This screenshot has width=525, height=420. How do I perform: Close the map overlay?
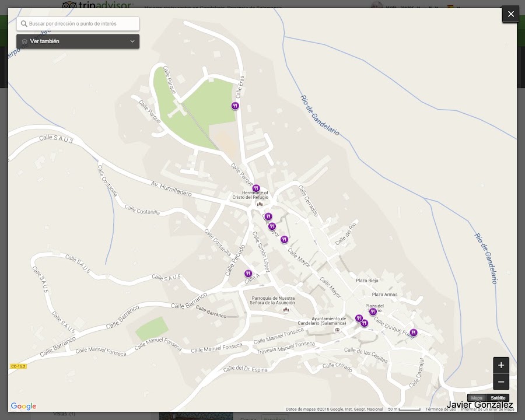[510, 14]
